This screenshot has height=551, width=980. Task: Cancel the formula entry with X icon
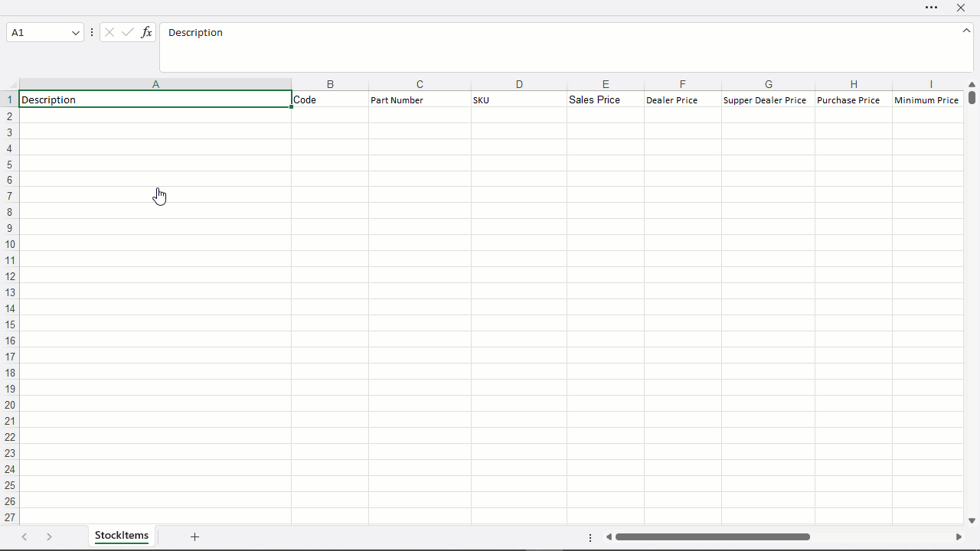click(109, 32)
